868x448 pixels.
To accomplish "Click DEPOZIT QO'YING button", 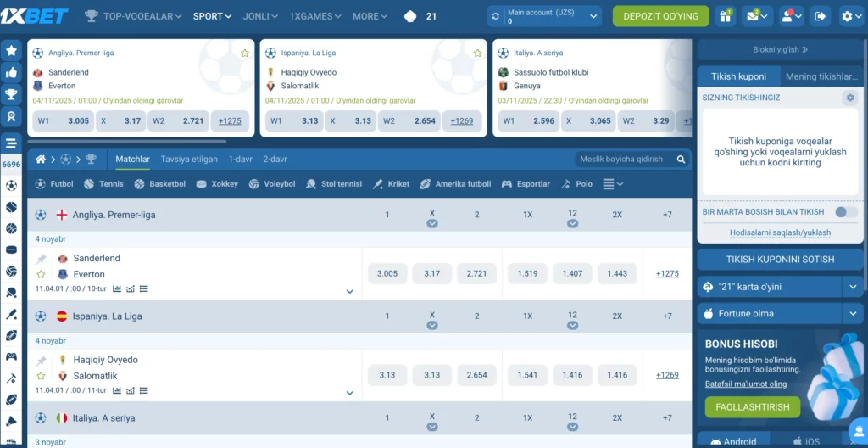I will click(x=660, y=16).
